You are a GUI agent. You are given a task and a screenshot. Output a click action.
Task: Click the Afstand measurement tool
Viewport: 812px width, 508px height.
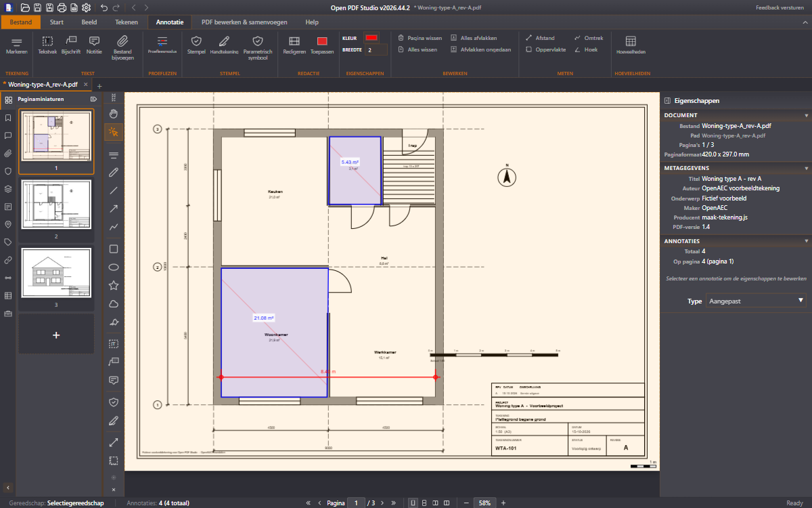point(540,38)
